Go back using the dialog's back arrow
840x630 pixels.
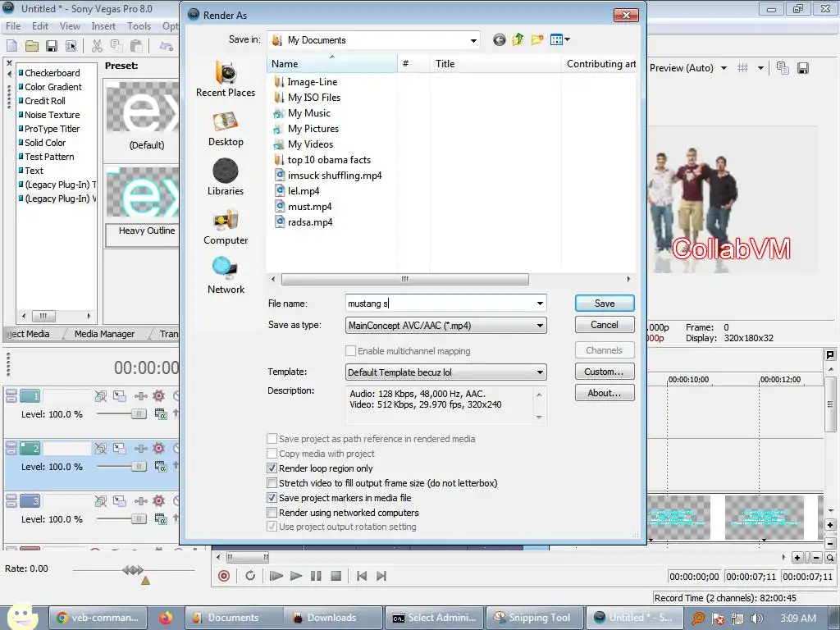(x=500, y=39)
